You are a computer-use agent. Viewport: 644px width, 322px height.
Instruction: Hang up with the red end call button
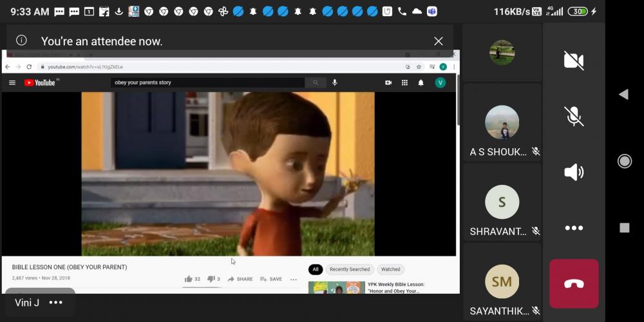pos(574,283)
